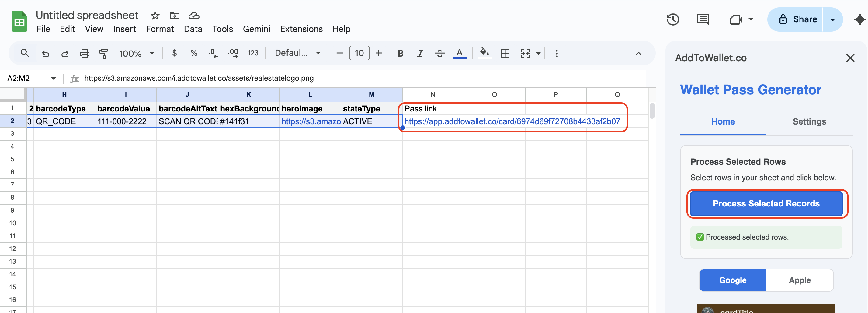Switch pass type to Apple
The width and height of the screenshot is (868, 313).
pos(800,280)
